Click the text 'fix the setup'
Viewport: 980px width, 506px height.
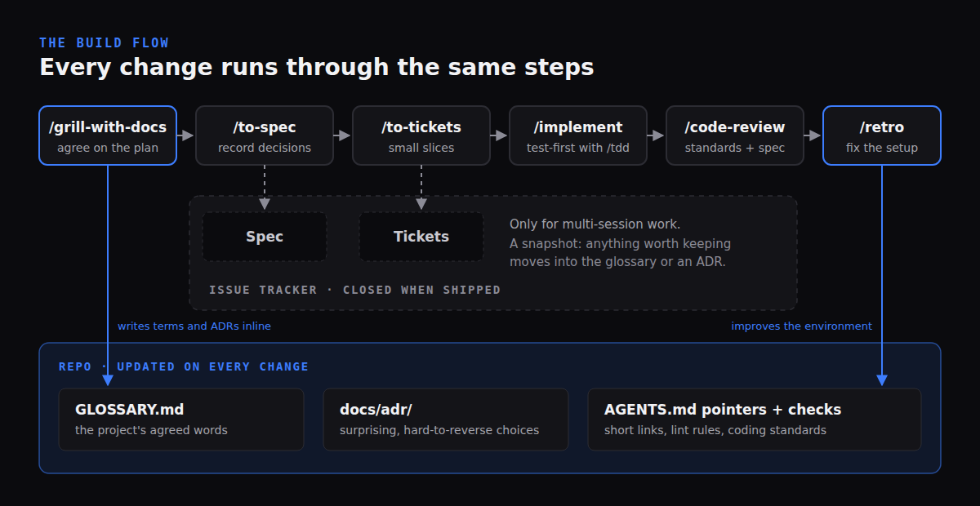click(x=882, y=148)
